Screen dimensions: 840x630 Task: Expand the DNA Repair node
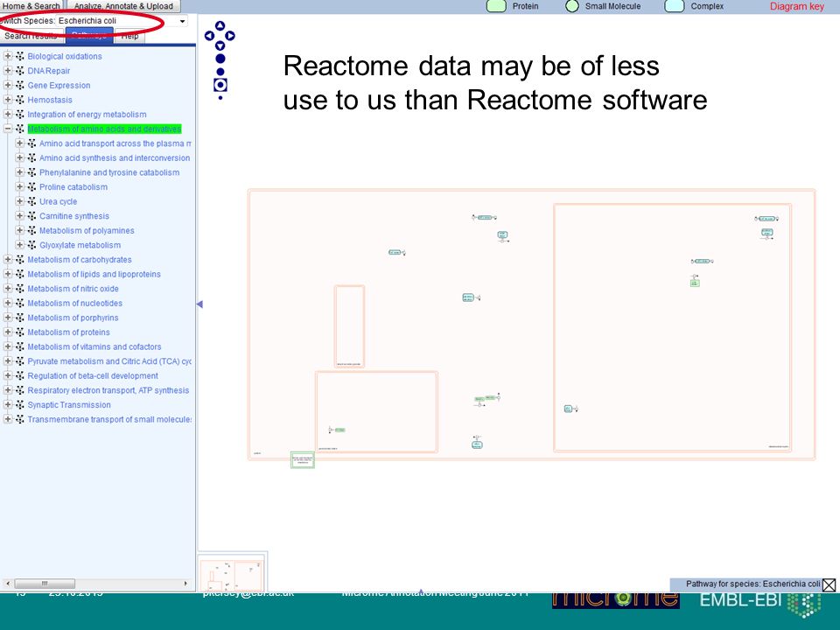(8, 70)
